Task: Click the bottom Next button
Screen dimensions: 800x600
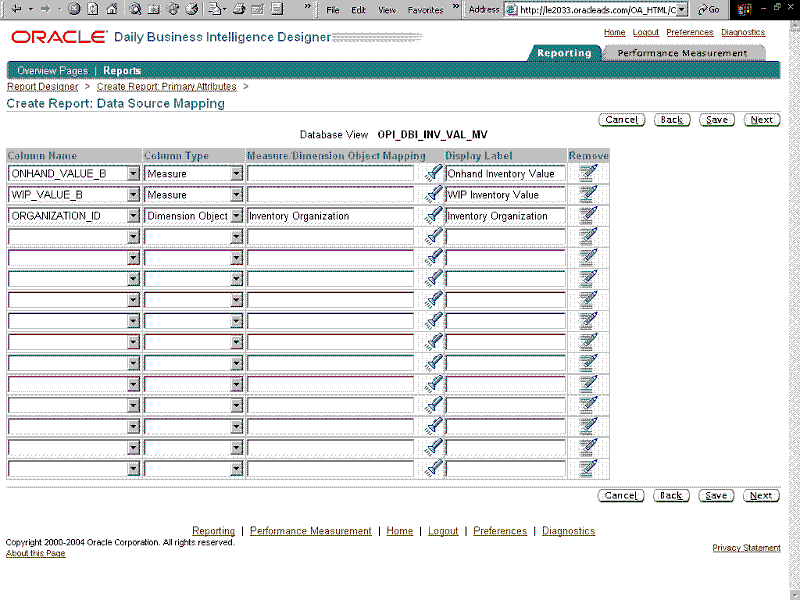Action: (761, 495)
